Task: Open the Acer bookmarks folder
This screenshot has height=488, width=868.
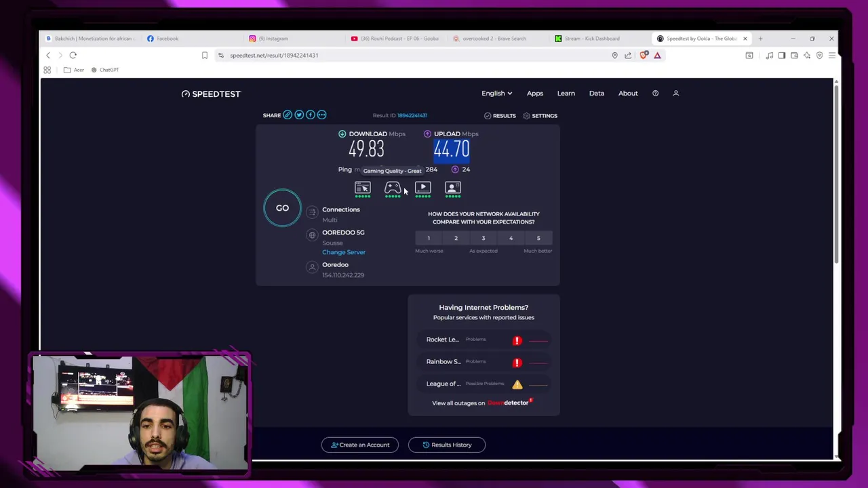Action: tap(74, 70)
